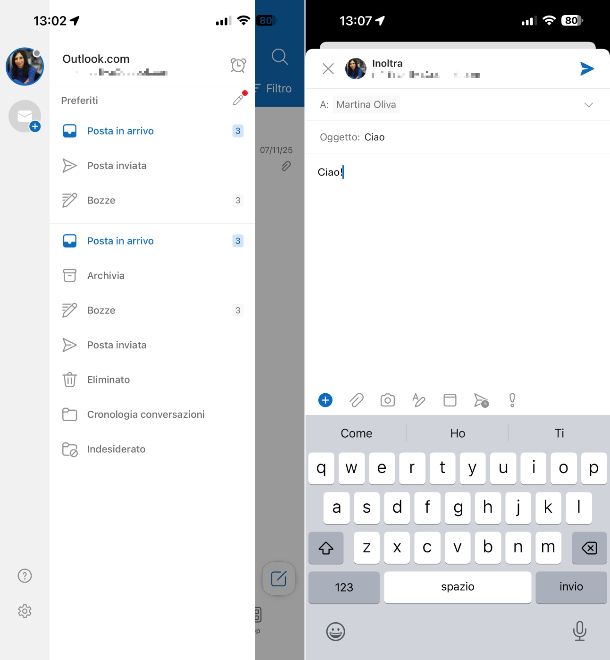Tap the letter p key

pos(594,468)
